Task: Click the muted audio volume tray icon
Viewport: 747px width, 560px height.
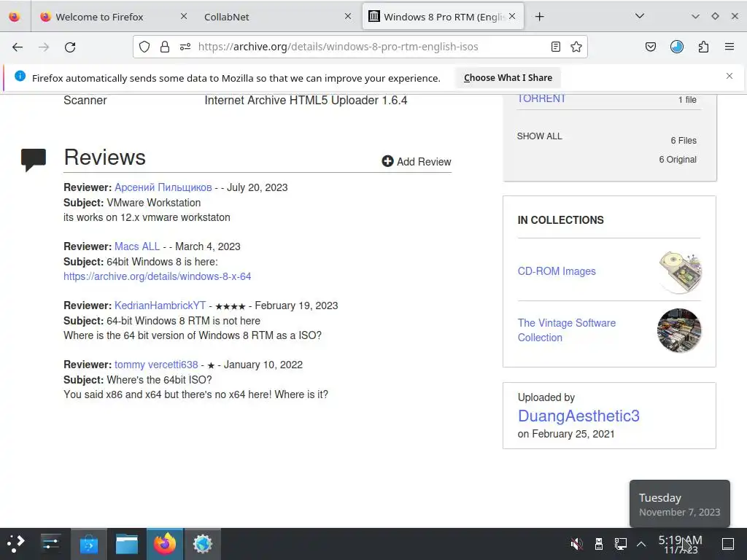Action: [576, 544]
